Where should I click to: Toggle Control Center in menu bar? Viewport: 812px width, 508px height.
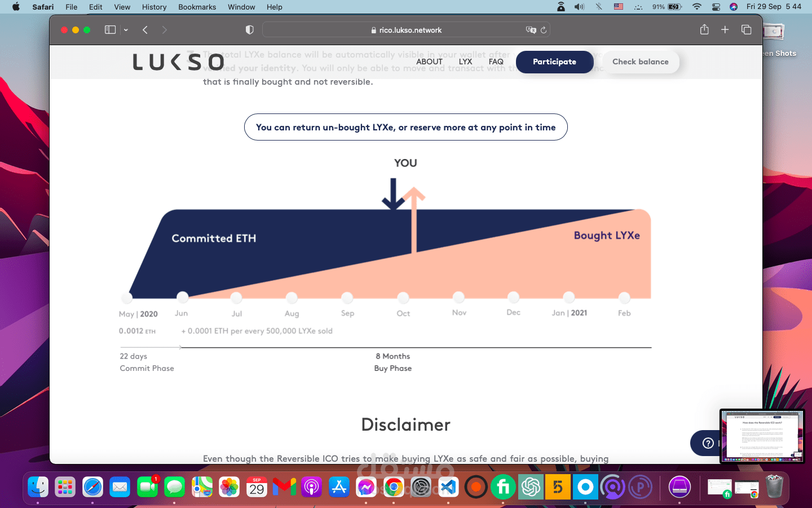(716, 7)
